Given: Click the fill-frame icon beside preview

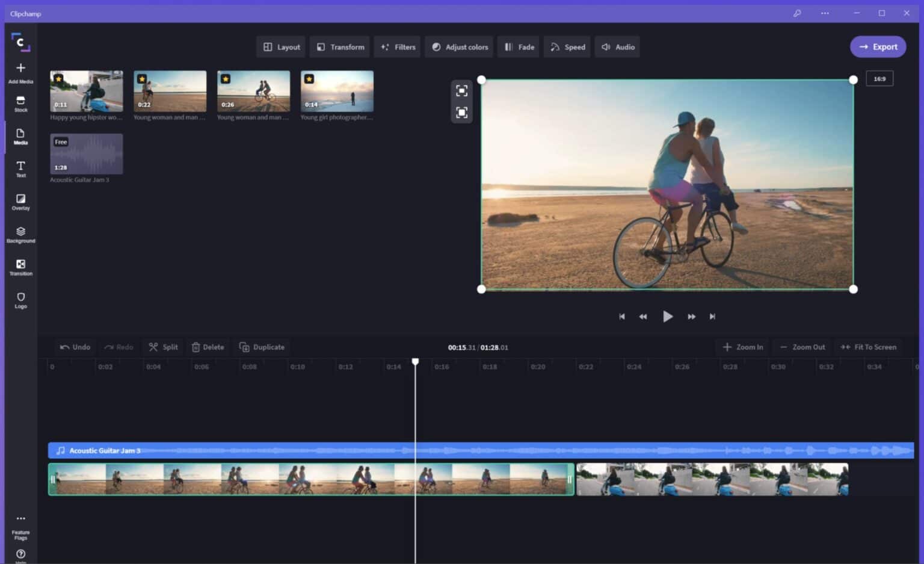Looking at the screenshot, I should click(x=461, y=113).
